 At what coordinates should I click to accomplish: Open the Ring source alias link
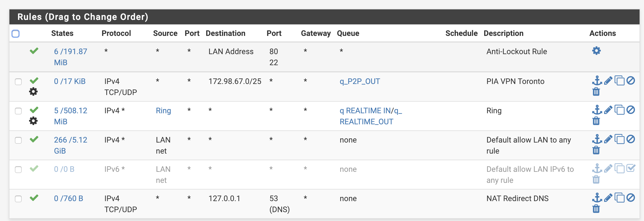click(163, 110)
